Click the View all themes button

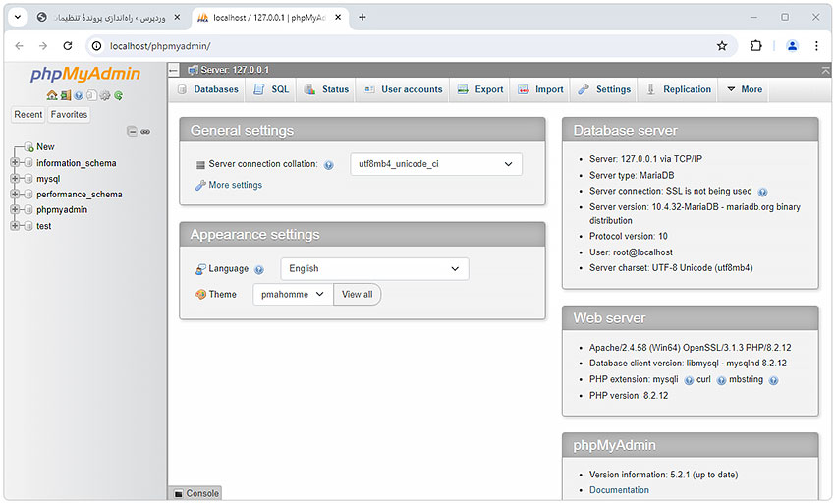point(358,295)
